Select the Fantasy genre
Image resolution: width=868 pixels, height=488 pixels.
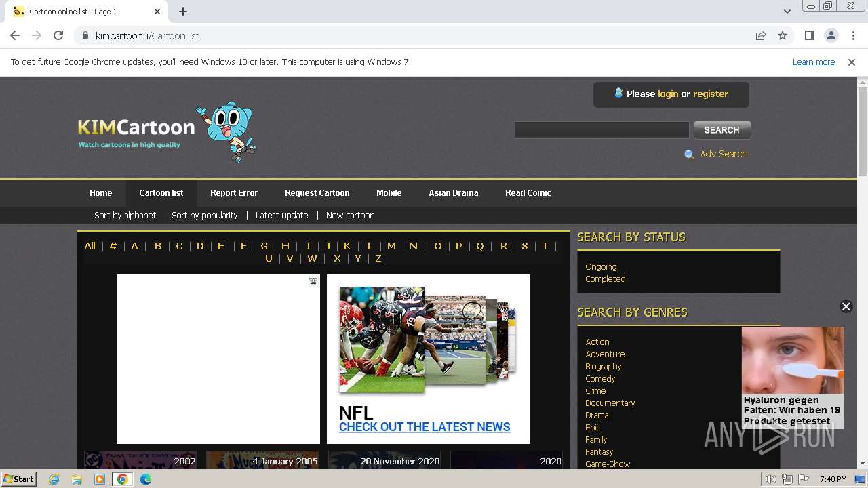click(599, 451)
